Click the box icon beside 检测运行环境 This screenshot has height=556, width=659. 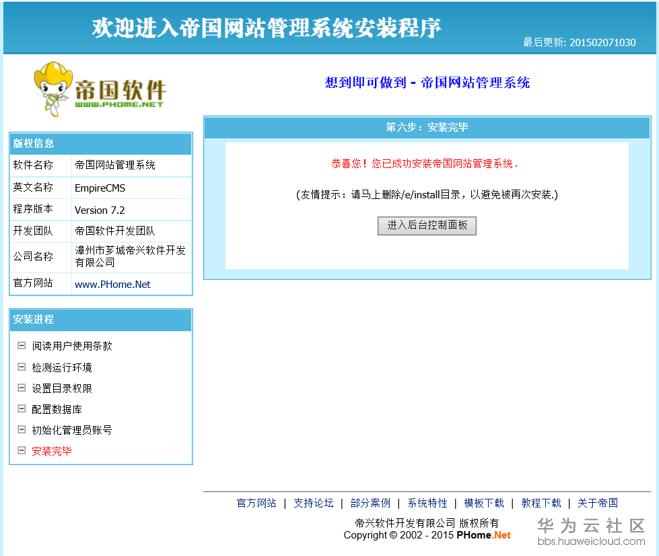point(21,367)
